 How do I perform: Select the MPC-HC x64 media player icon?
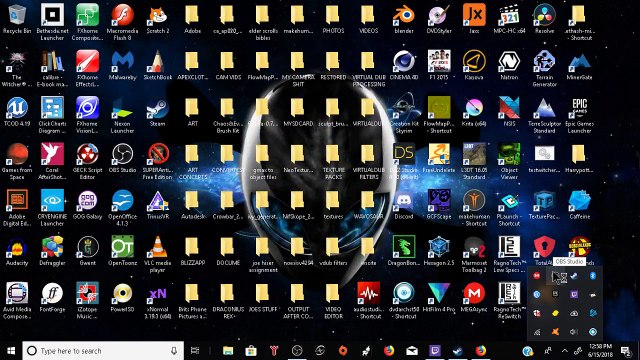509,19
